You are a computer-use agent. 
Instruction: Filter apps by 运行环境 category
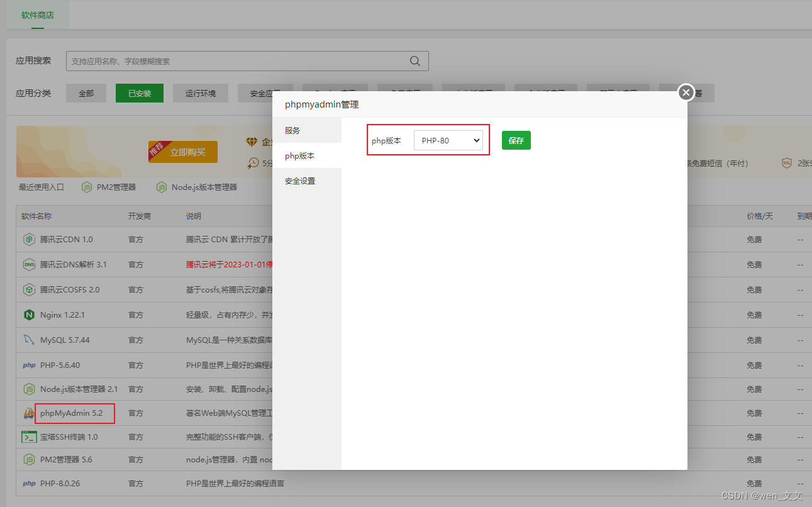[201, 93]
